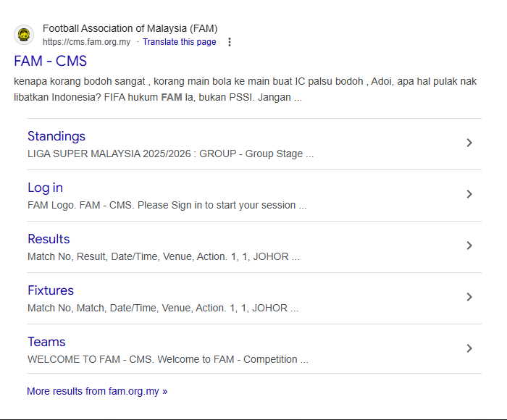Click the chevron arrow beside Results
Image resolution: width=507 pixels, height=420 pixels.
tap(469, 246)
